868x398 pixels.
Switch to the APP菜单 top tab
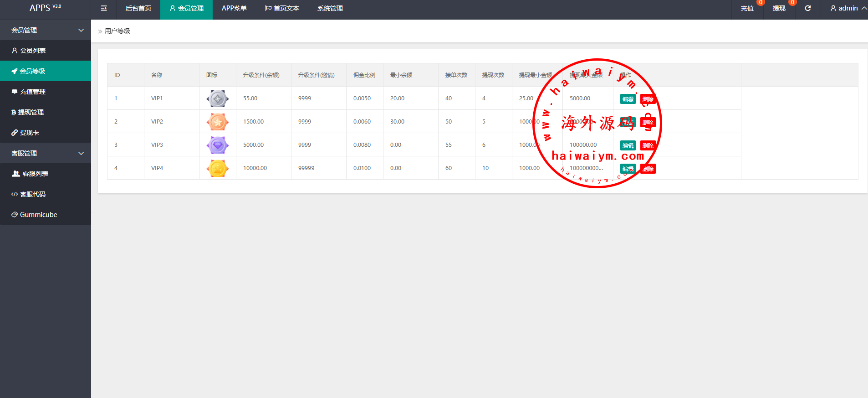(234, 8)
